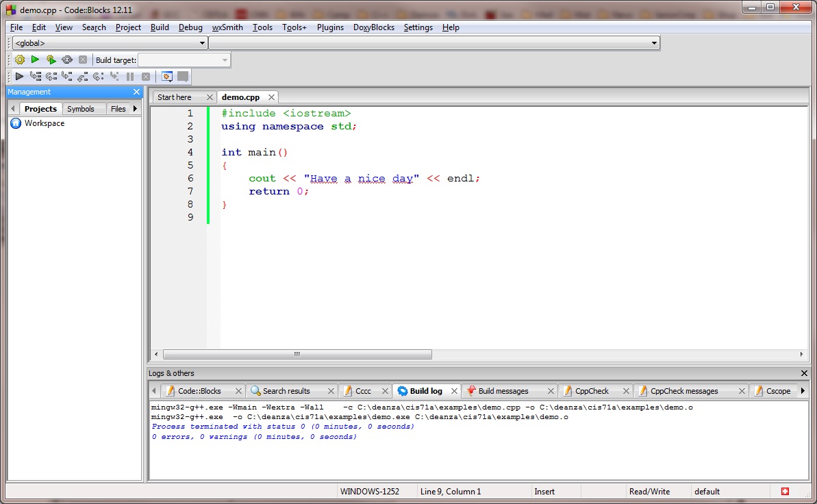Image resolution: width=817 pixels, height=504 pixels.
Task: Click the Rebuild icon
Action: tap(66, 60)
